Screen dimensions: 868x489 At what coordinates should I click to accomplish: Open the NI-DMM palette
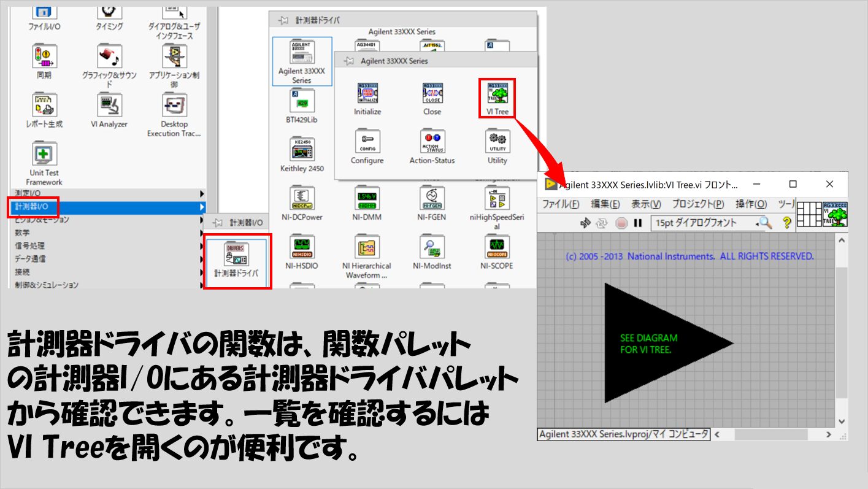[367, 198]
